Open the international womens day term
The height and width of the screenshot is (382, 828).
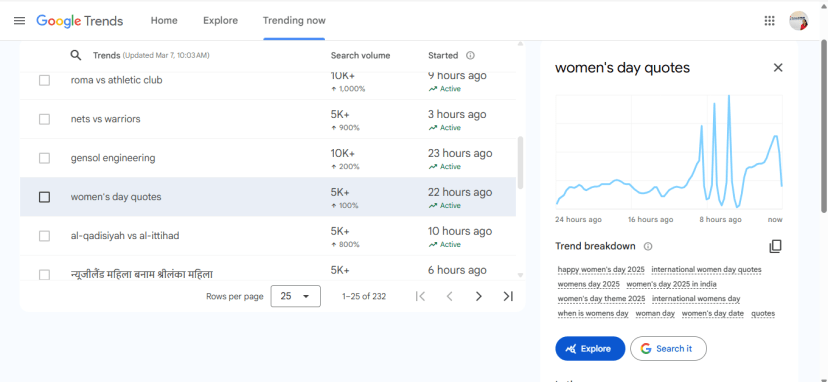(696, 299)
